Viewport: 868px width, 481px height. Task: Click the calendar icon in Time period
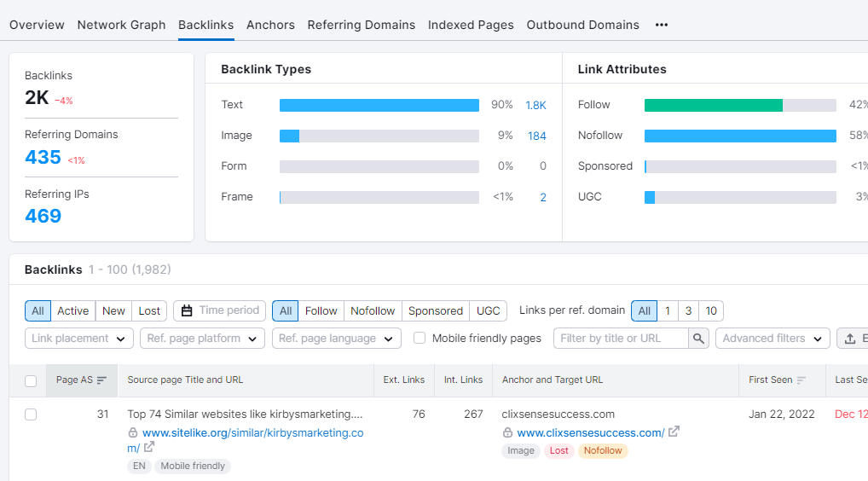(x=187, y=310)
